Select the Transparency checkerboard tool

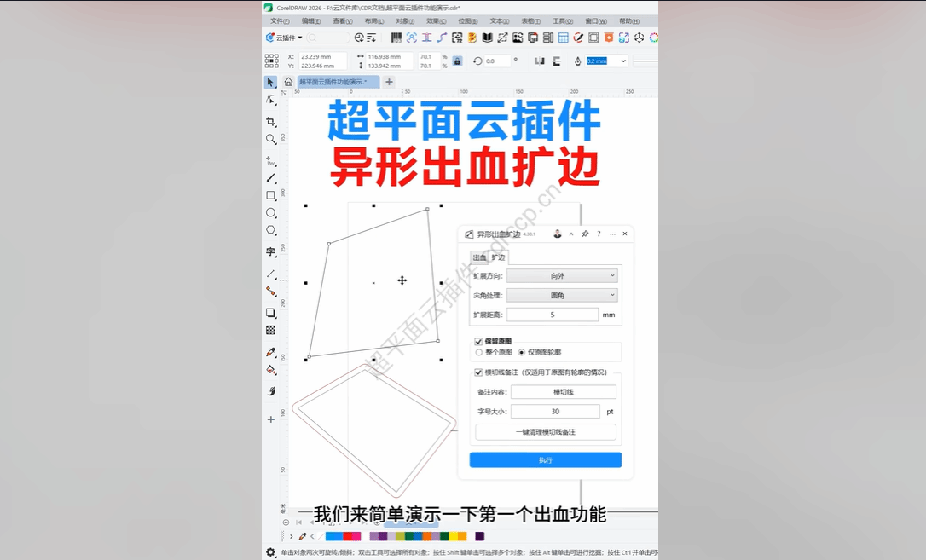coord(270,331)
